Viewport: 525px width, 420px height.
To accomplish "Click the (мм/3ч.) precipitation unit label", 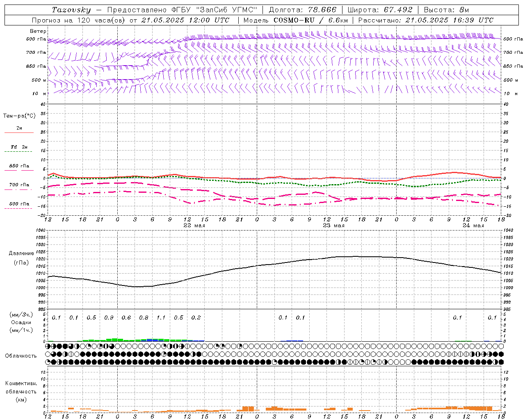I will [x=21, y=315].
